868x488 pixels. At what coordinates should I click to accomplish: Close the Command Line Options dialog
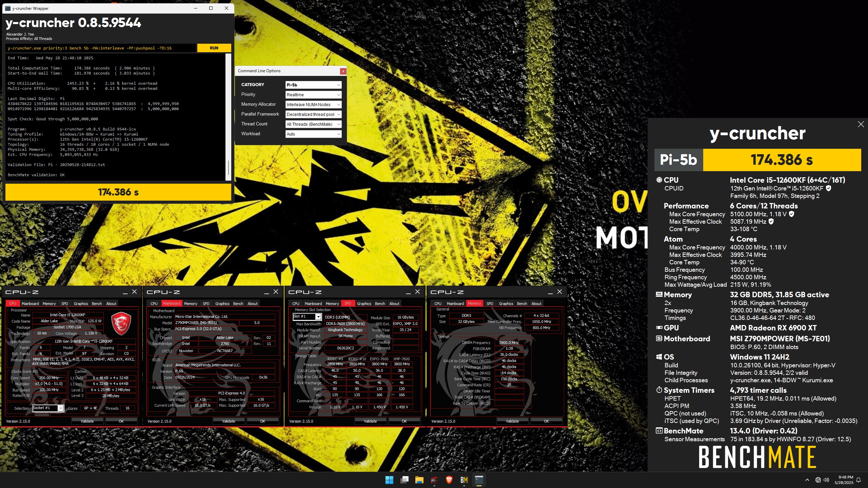pos(343,71)
